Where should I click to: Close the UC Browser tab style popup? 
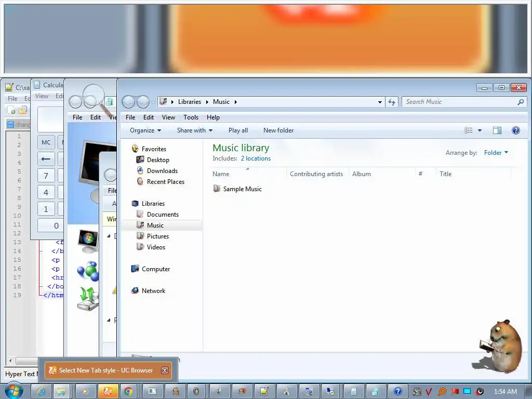point(164,370)
